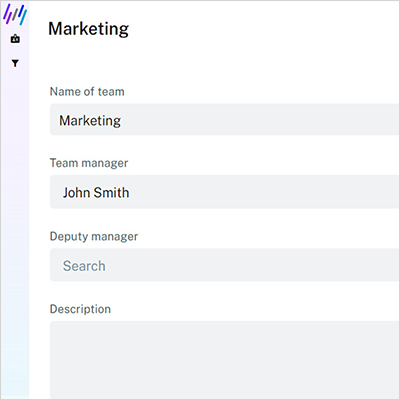The width and height of the screenshot is (400, 400).
Task: Click empty space right of Search placeholder
Action: click(x=253, y=265)
